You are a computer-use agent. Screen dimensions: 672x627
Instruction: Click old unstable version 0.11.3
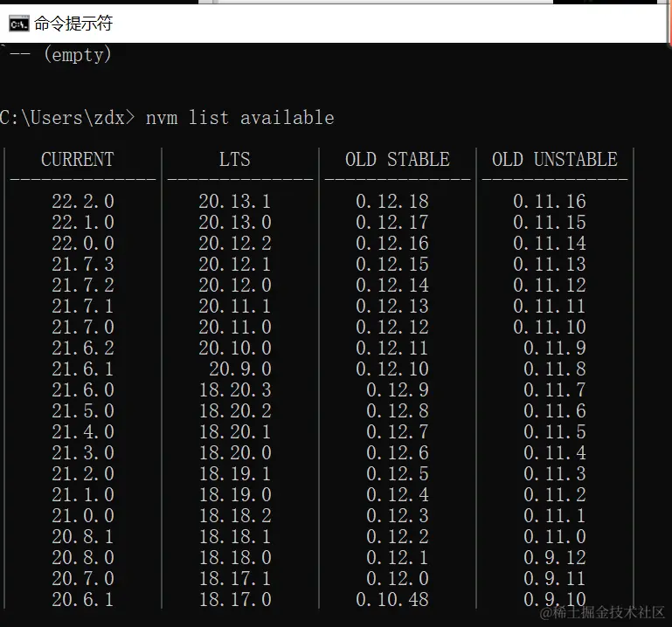(555, 474)
